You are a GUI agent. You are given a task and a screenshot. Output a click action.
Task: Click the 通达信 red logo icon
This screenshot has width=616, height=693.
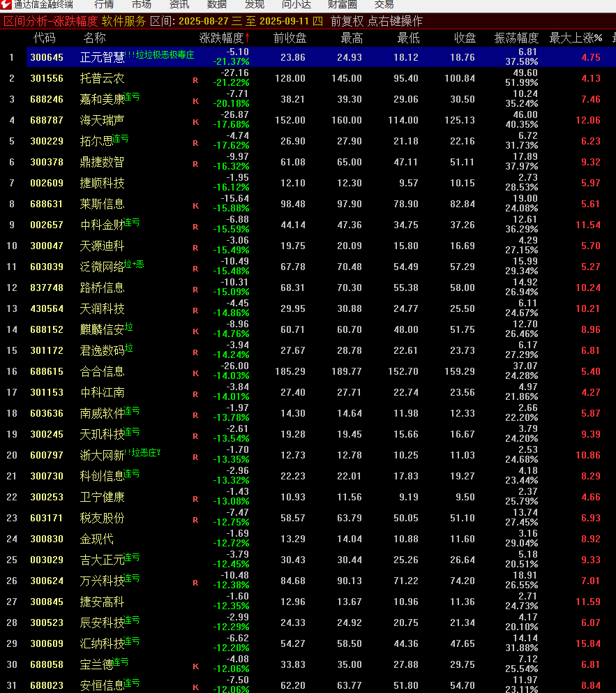[6, 4]
